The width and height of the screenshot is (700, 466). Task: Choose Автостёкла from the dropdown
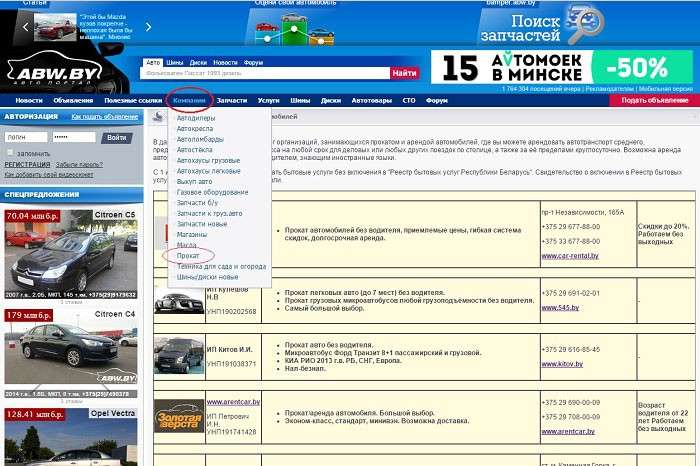(x=195, y=150)
